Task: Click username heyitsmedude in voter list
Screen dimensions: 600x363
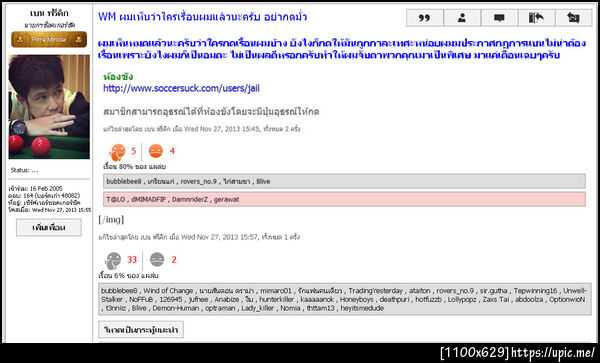Action: click(x=362, y=308)
